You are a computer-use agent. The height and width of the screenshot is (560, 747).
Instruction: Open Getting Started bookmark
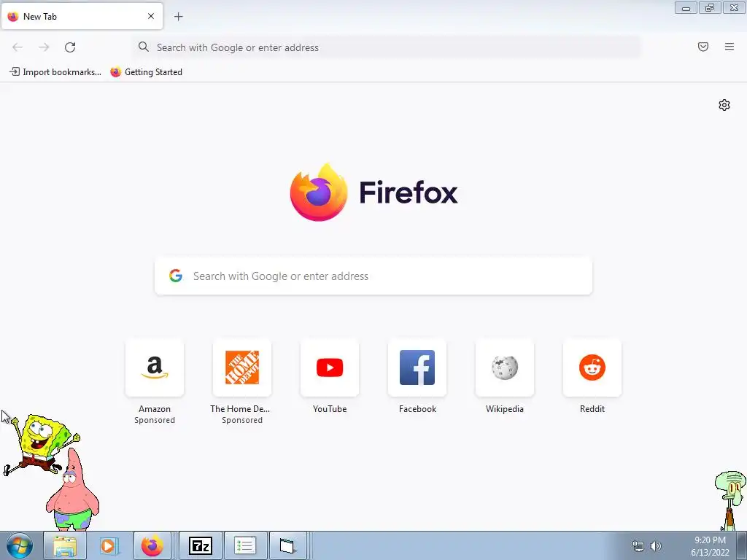(147, 72)
